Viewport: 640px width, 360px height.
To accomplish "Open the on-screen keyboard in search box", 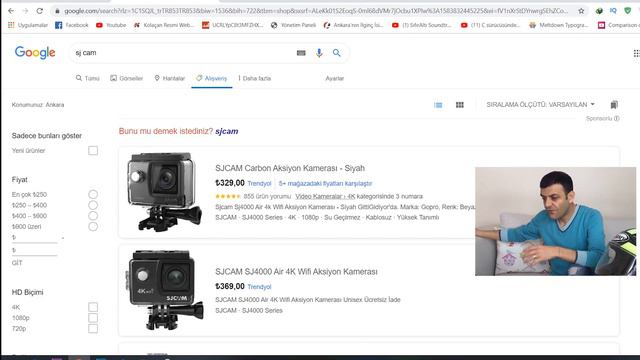I will [x=301, y=53].
